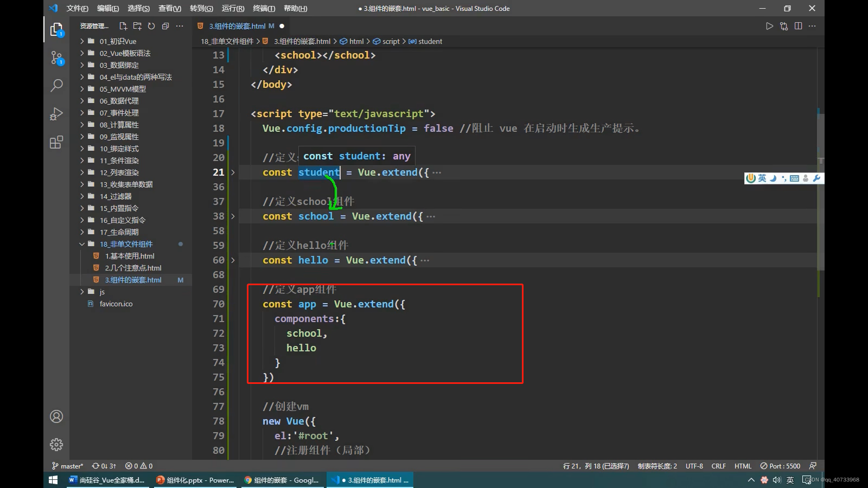Select the 3.组件的嵌套.html editor tab
868x488 pixels.
(x=241, y=26)
